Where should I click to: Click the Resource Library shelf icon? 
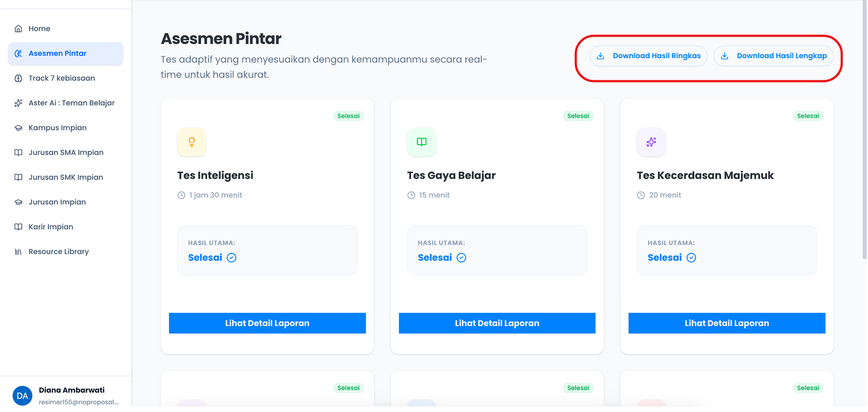pyautogui.click(x=18, y=252)
